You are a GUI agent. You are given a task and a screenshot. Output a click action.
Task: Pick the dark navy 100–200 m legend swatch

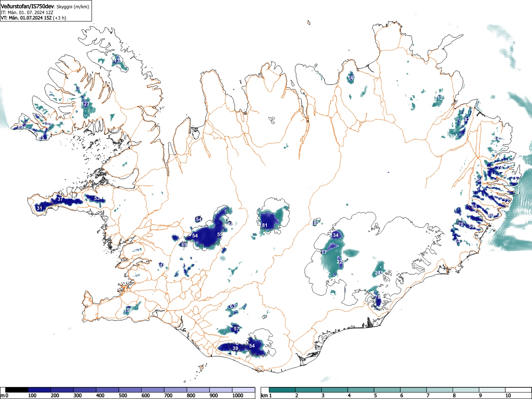(x=39, y=390)
